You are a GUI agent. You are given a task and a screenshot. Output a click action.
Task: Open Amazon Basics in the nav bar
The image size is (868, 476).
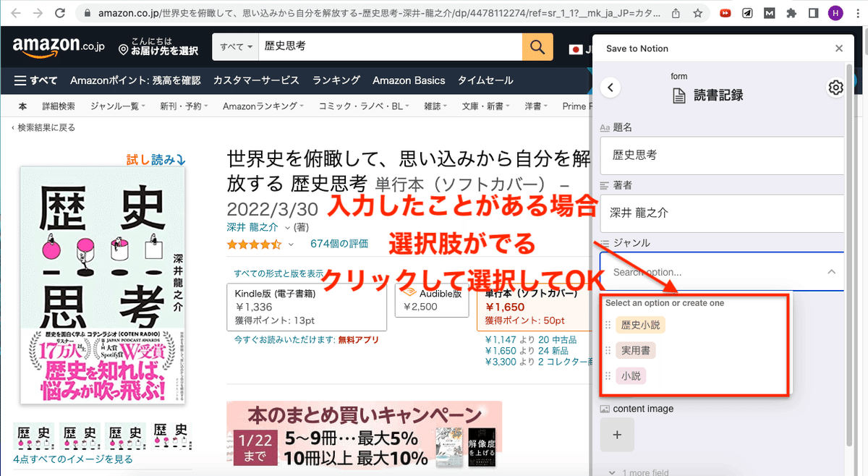click(409, 80)
